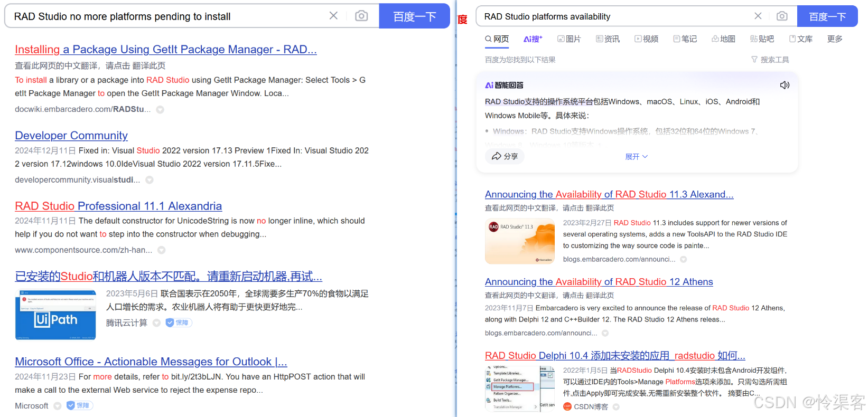
Task: Click info icon beside RAD Studio 12 Athens URL
Action: tap(605, 333)
